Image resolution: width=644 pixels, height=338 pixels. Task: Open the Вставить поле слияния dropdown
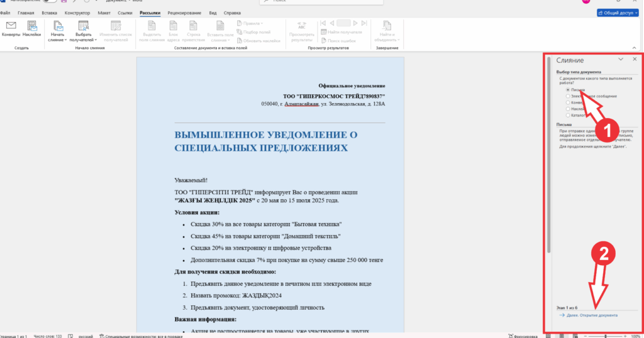click(220, 31)
